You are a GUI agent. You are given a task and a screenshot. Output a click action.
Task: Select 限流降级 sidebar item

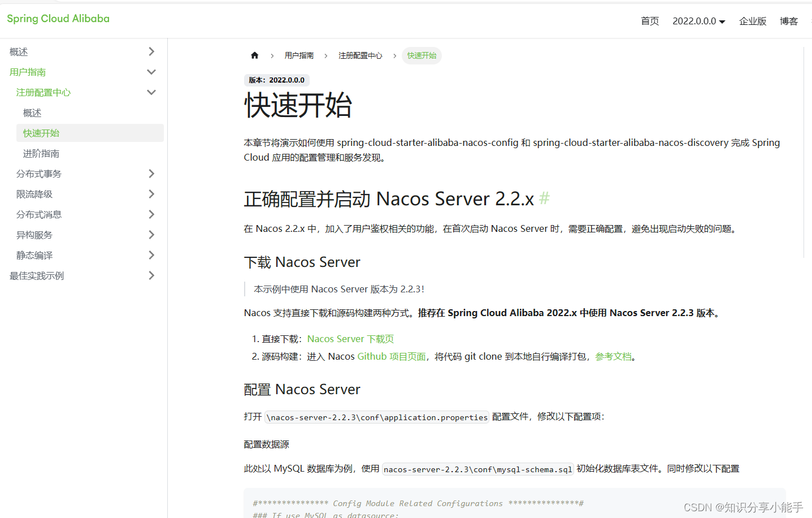[x=34, y=195]
